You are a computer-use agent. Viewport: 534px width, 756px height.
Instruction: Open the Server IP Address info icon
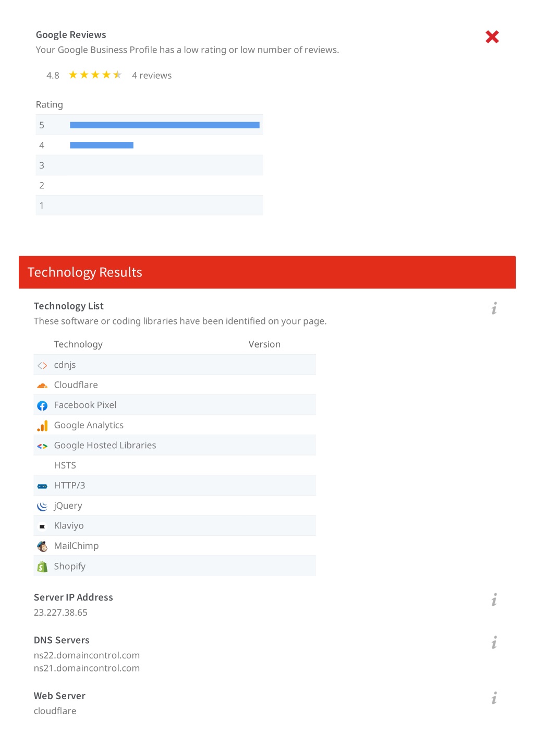pos(494,599)
